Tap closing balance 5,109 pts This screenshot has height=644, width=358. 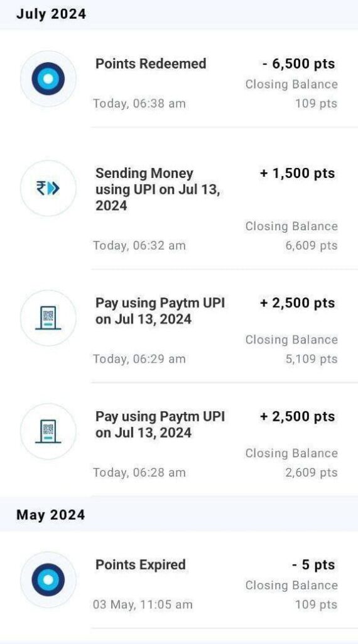coord(312,359)
